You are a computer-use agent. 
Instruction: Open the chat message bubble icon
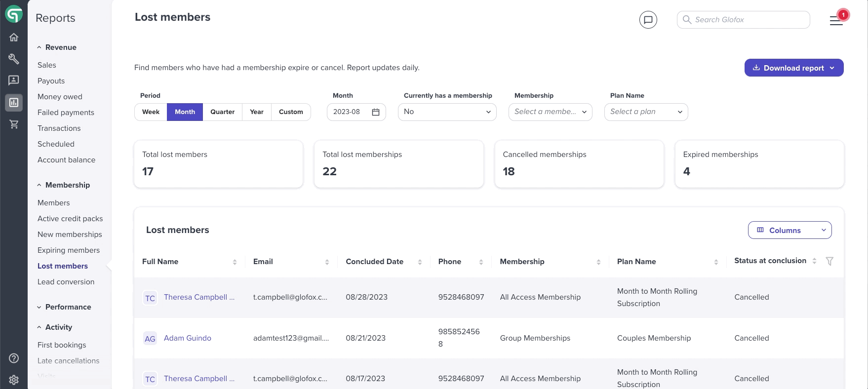648,20
